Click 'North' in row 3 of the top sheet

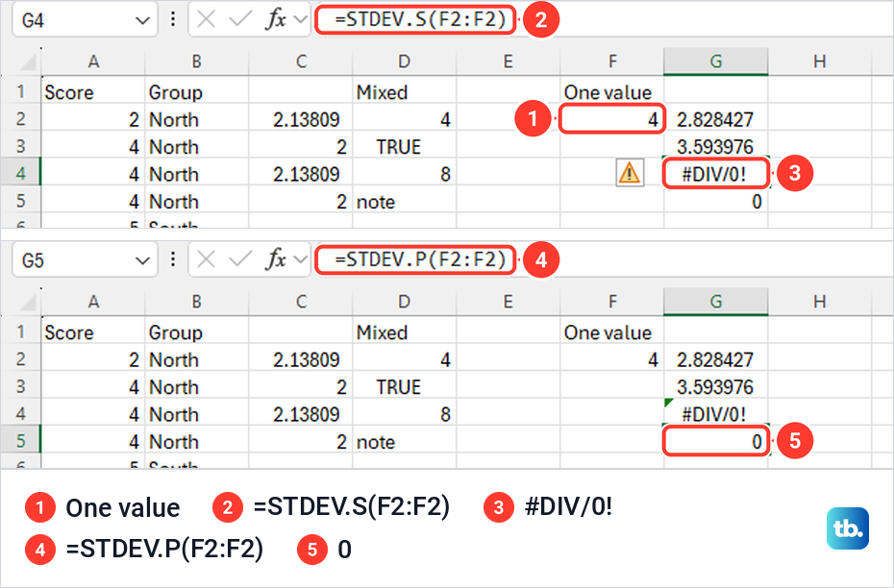(x=197, y=146)
